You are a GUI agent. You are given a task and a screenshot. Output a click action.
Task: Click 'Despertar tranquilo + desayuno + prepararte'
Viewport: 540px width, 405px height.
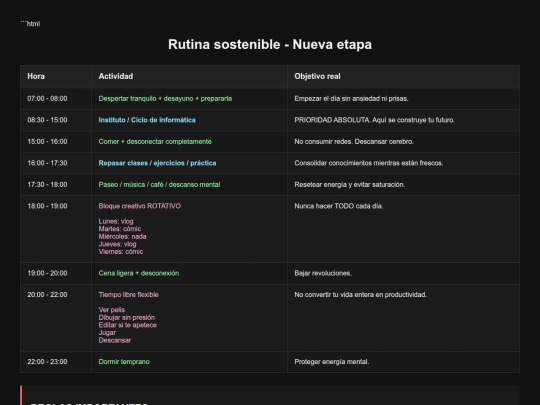coord(165,98)
